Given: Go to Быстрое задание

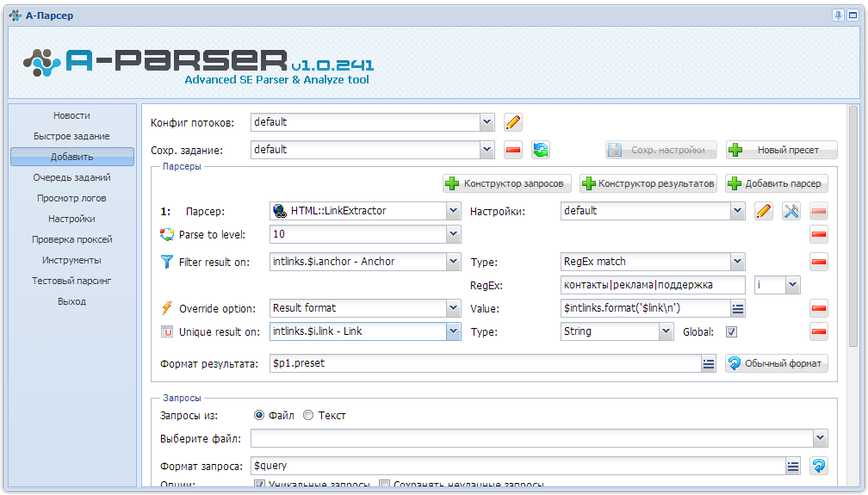Looking at the screenshot, I should click(x=71, y=136).
